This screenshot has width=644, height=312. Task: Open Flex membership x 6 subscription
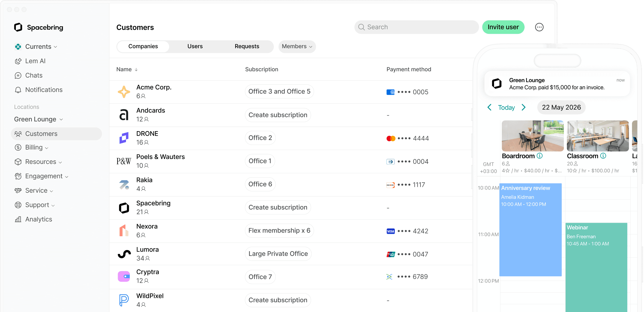(x=279, y=231)
